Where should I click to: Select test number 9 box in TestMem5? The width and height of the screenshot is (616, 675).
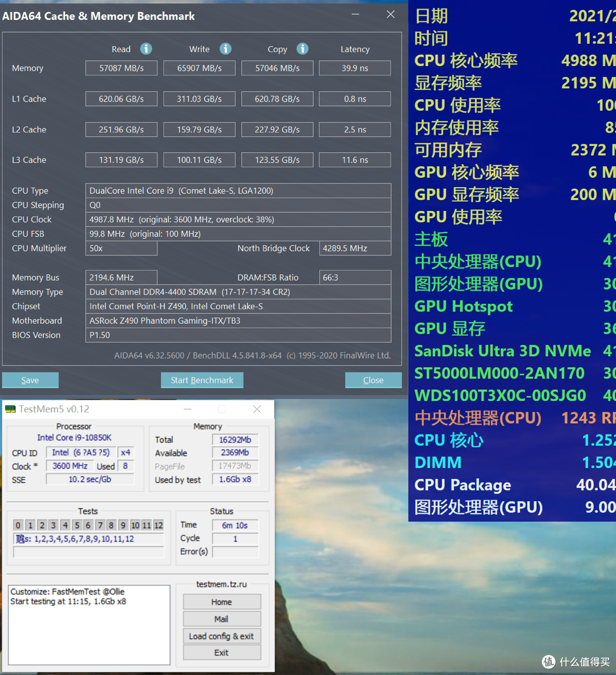click(123, 525)
